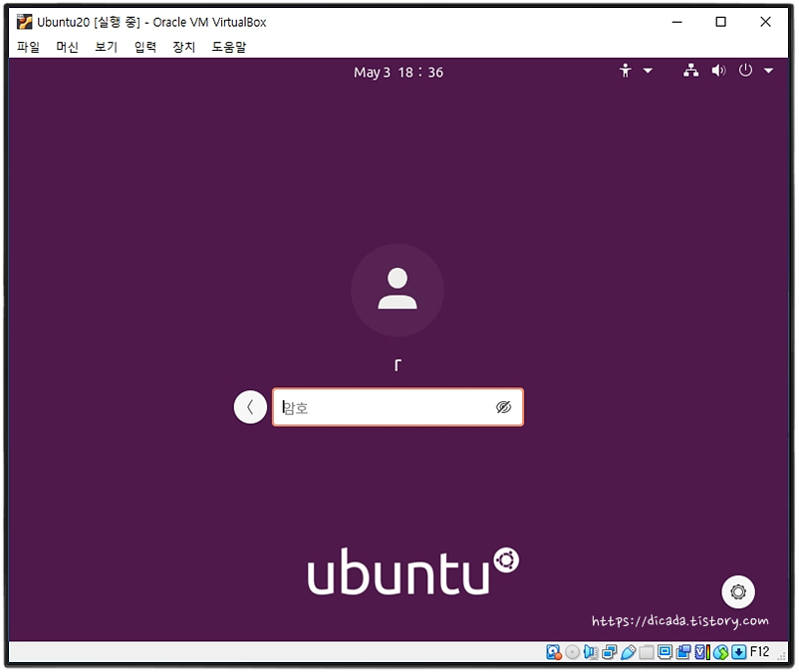Click the optical disc status icon
799x672 pixels.
[x=572, y=652]
